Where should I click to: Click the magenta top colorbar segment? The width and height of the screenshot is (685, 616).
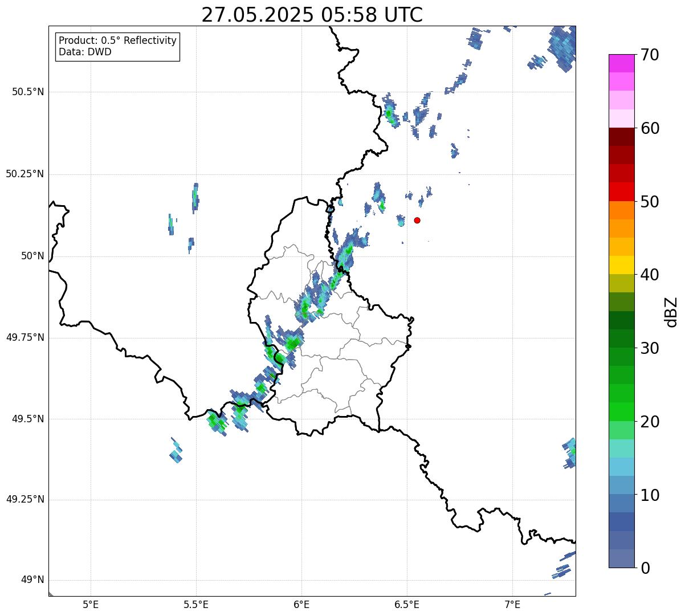point(621,63)
